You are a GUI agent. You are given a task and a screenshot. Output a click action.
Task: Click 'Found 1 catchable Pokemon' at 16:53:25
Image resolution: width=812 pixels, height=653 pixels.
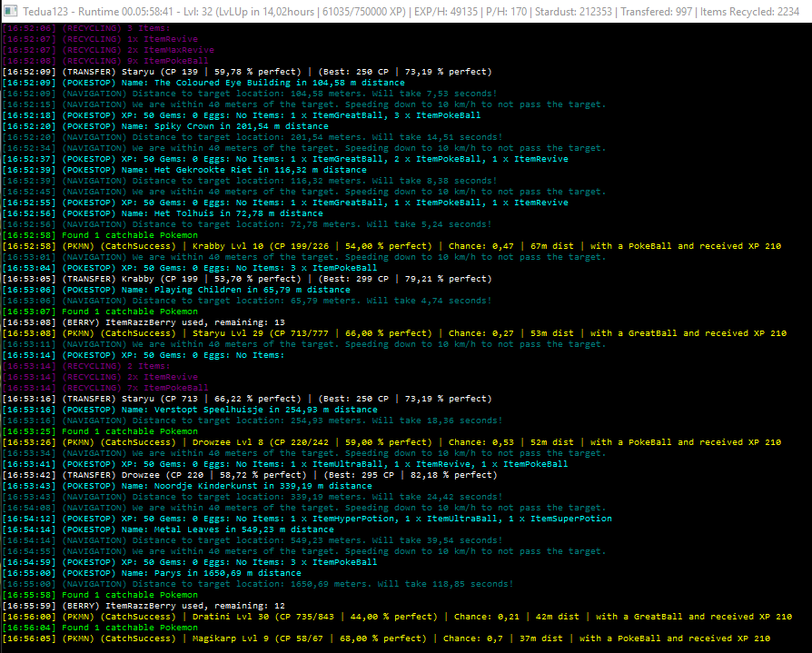pos(100,431)
